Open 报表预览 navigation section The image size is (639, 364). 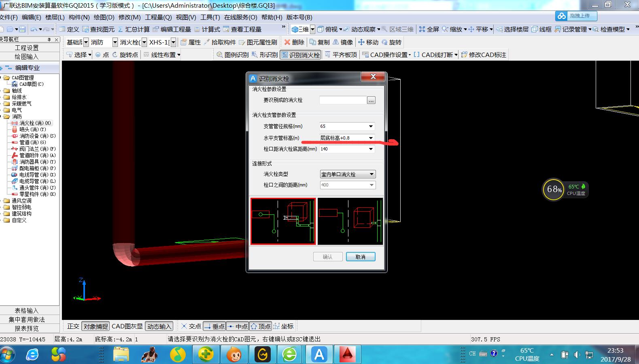coord(27,328)
